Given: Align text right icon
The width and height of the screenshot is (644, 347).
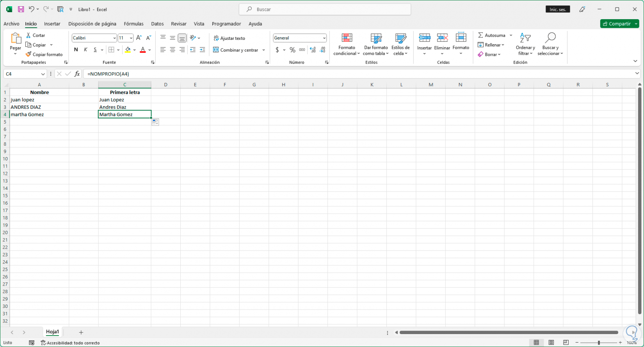Looking at the screenshot, I should point(182,50).
